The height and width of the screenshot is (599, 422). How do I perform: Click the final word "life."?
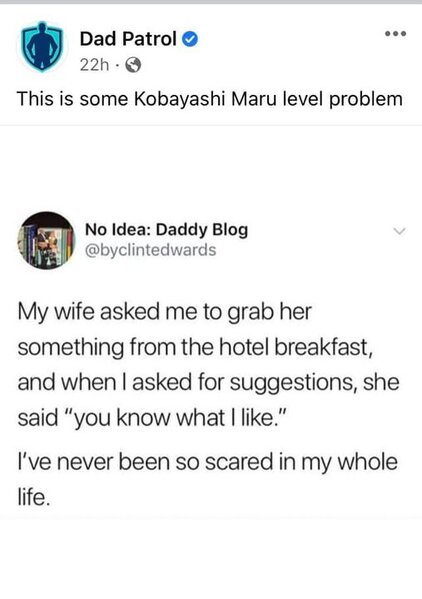coord(34,497)
